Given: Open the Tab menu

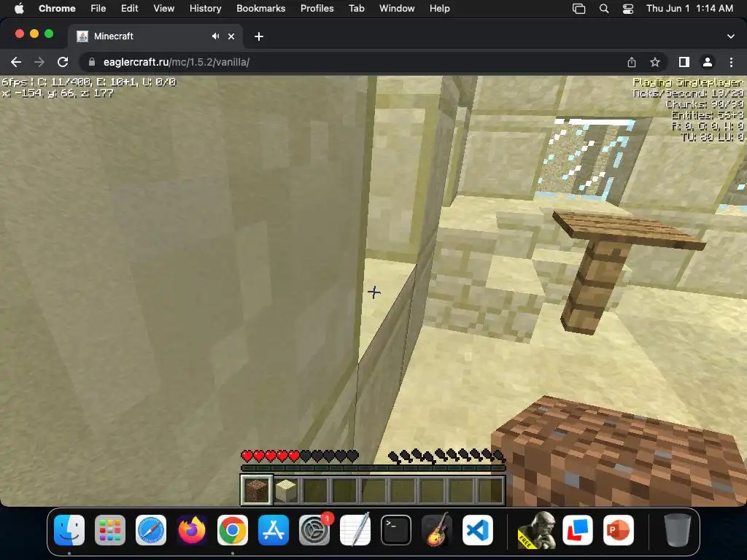Looking at the screenshot, I should 356,8.
